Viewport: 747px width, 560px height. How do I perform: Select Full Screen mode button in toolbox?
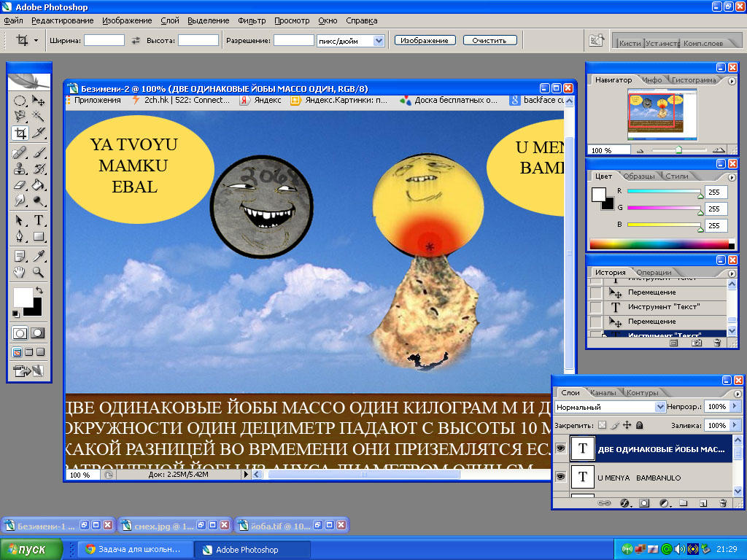(41, 352)
